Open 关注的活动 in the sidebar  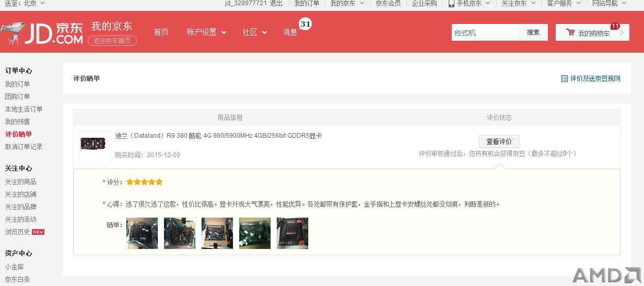tap(21, 219)
